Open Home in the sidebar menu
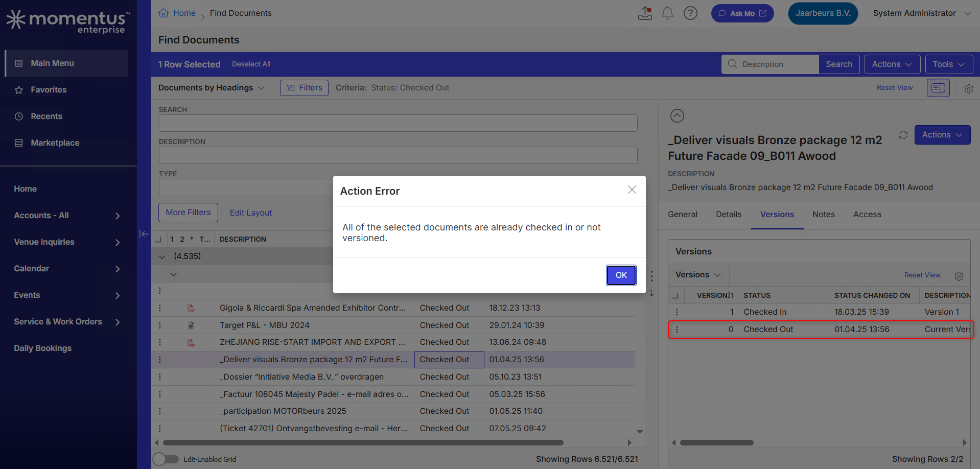Screen dimensions: 980x469 [26, 189]
